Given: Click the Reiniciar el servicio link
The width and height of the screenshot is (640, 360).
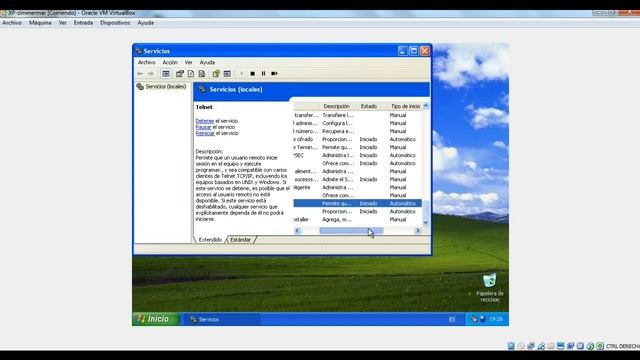Looking at the screenshot, I should [205, 133].
